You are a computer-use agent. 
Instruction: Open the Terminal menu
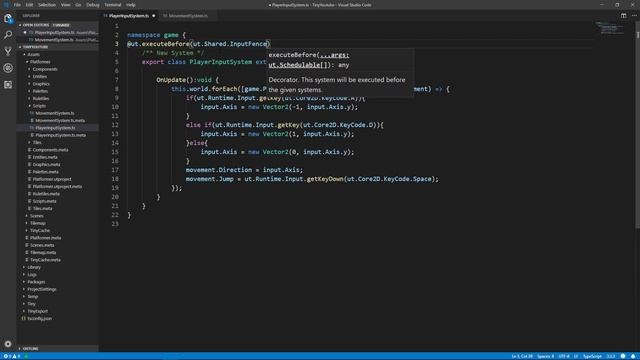pos(113,5)
